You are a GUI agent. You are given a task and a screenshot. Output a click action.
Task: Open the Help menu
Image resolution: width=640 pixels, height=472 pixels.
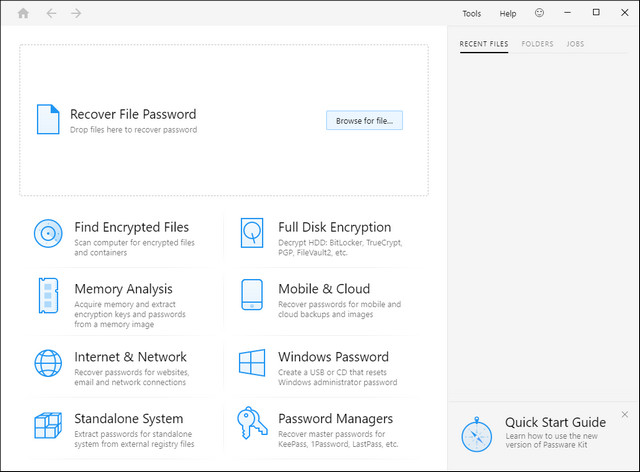pyautogui.click(x=508, y=13)
